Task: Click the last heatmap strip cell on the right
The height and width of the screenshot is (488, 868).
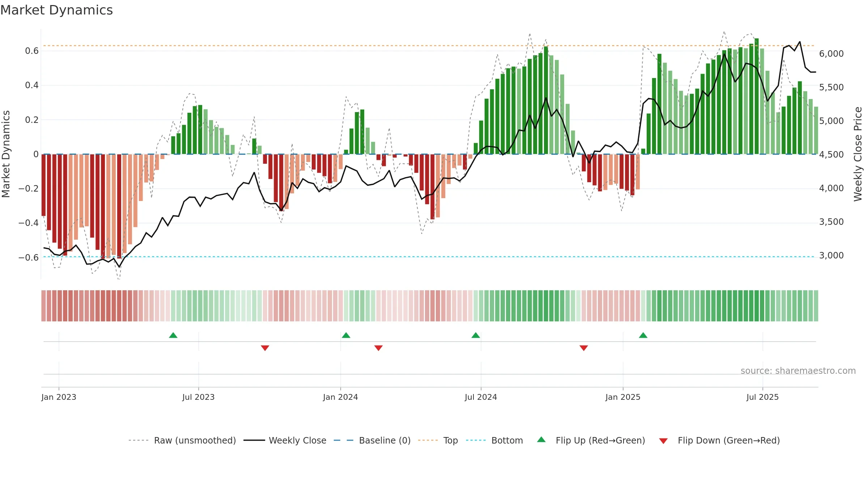Action: click(816, 306)
